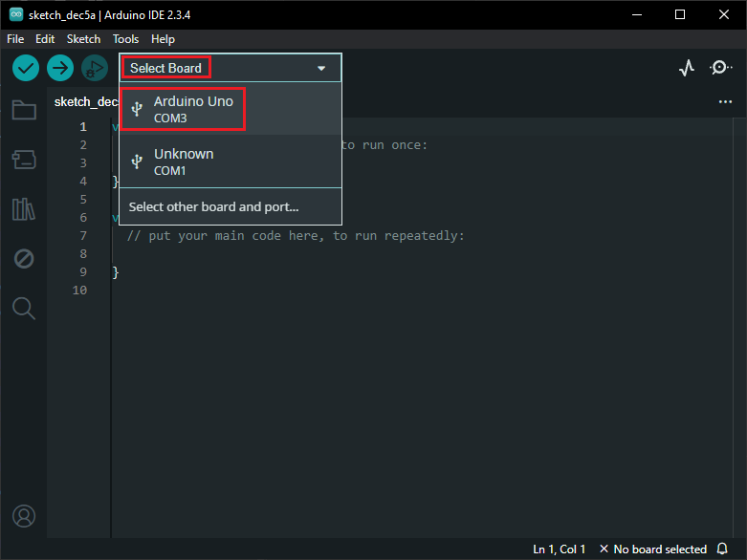Open the Debug sidebar panel

click(24, 259)
